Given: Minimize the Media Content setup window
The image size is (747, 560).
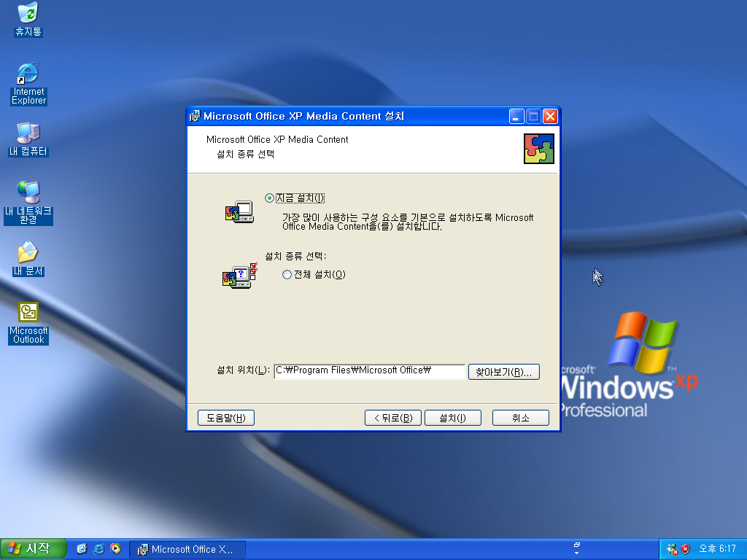Looking at the screenshot, I should click(x=516, y=116).
